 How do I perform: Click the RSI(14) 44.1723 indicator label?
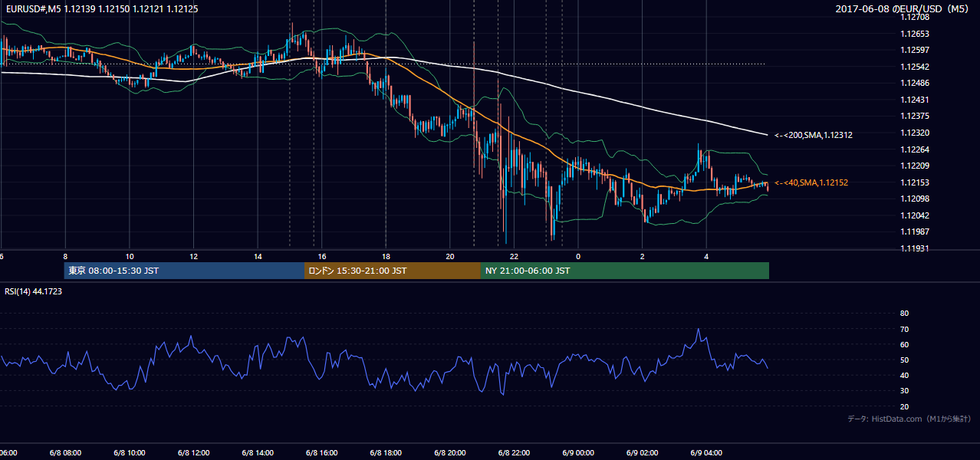33,291
